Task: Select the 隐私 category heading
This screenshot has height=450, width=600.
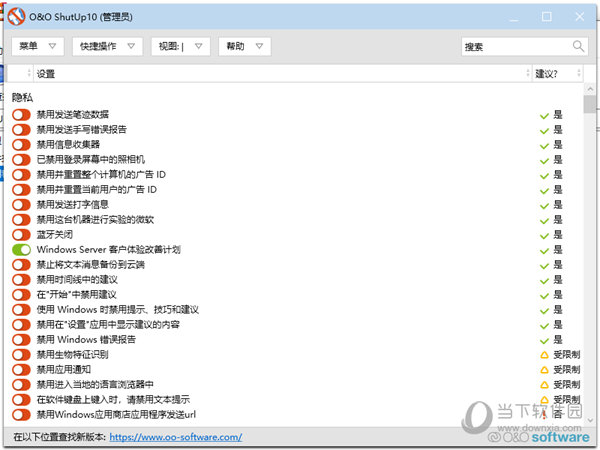Action: (22, 97)
